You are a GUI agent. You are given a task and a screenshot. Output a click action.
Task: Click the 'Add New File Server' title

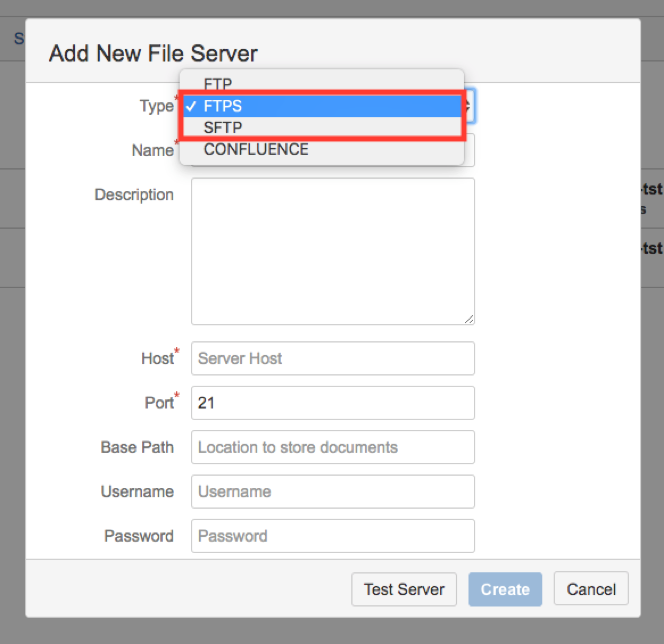click(153, 53)
